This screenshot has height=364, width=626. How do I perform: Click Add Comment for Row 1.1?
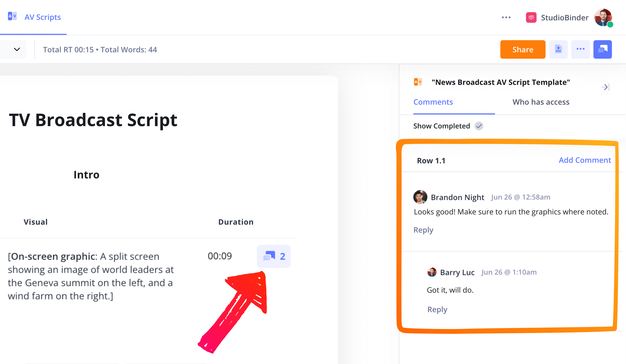585,160
